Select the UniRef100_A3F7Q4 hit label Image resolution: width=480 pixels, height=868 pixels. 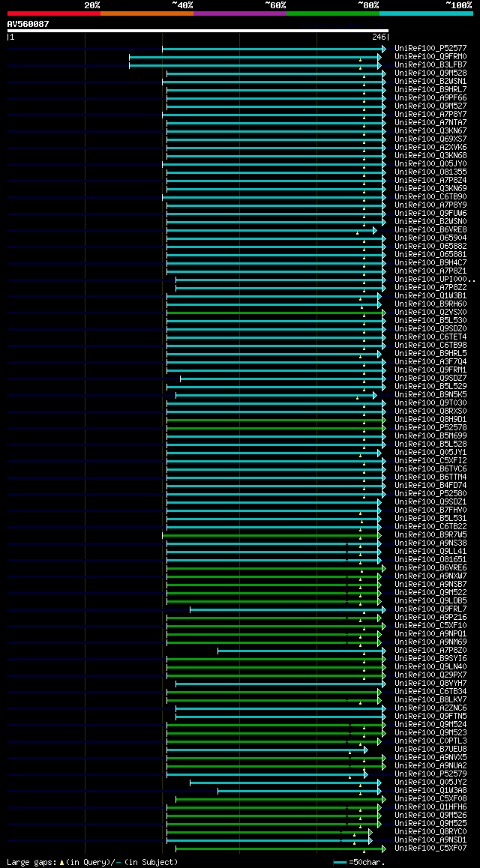coord(430,361)
